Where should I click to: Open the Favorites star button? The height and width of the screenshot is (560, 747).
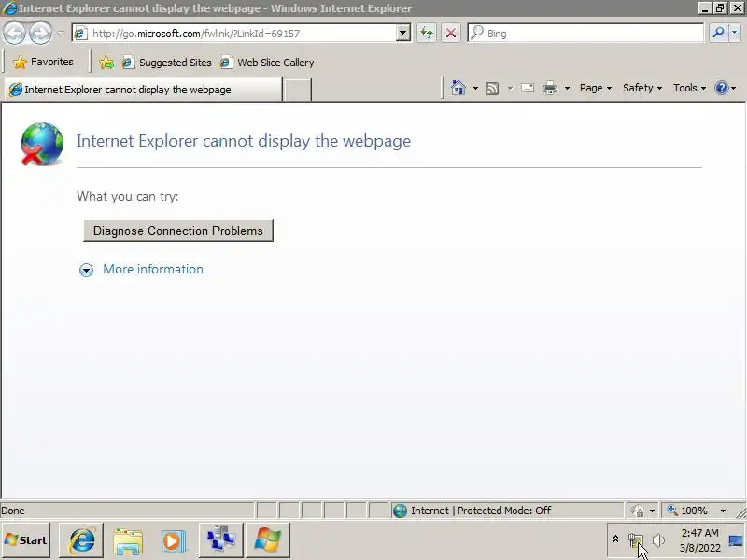(x=43, y=62)
